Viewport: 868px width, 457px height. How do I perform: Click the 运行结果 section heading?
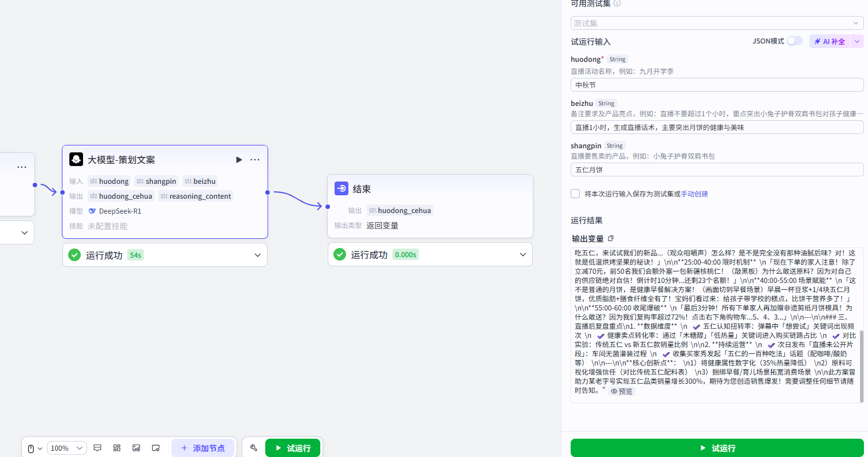[x=587, y=220]
